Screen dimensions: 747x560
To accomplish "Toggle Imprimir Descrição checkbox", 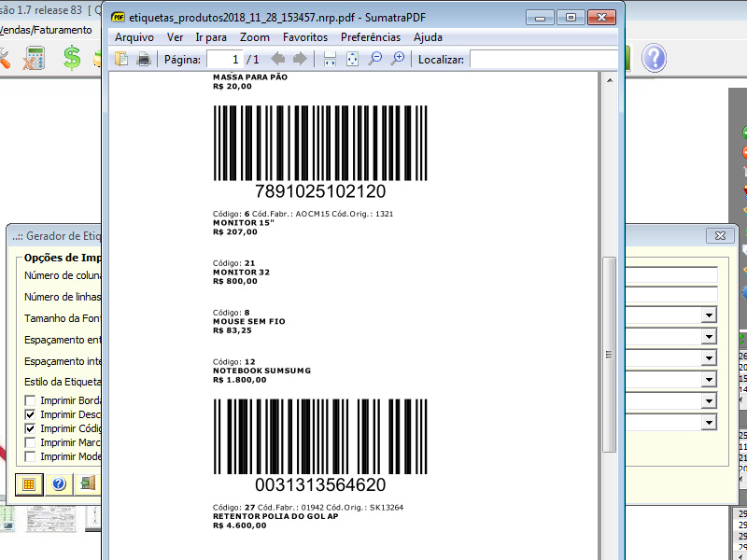I will tap(30, 414).
